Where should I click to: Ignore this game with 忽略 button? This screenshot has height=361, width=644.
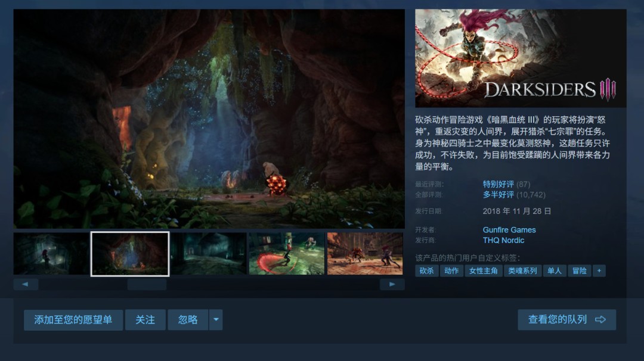[188, 319]
